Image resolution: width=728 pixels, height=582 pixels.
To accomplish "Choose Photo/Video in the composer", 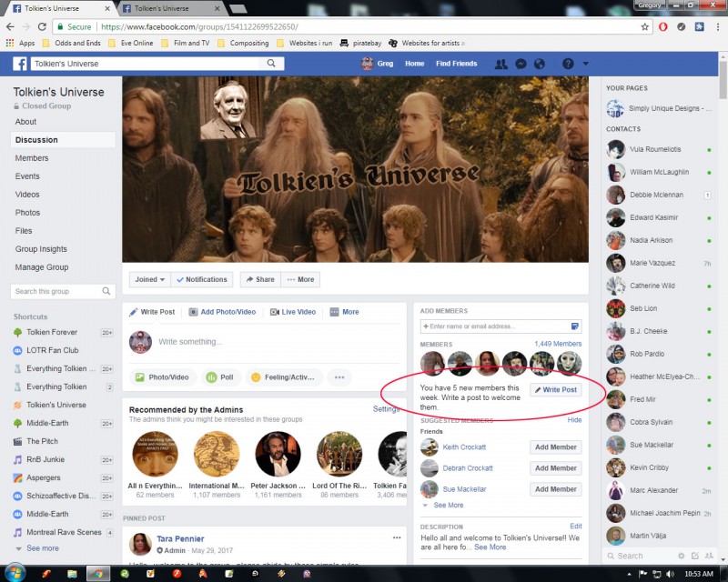I will click(162, 377).
